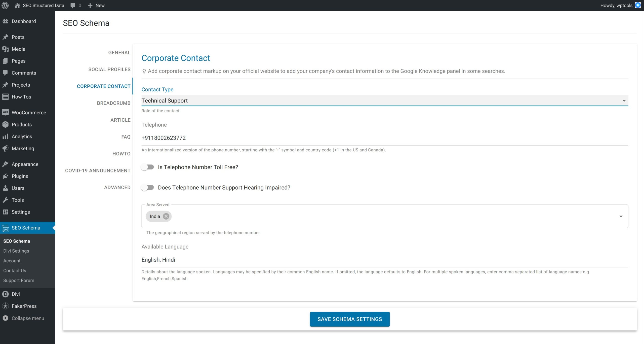Enable the Telephone Number Toll Free toggle
This screenshot has width=644, height=344.
tap(147, 167)
